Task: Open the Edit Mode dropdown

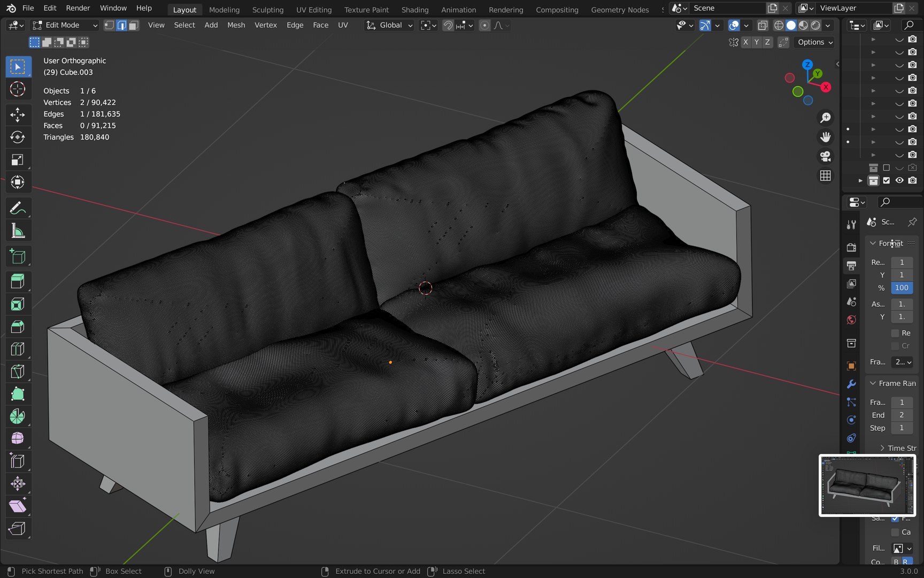Action: (x=65, y=25)
